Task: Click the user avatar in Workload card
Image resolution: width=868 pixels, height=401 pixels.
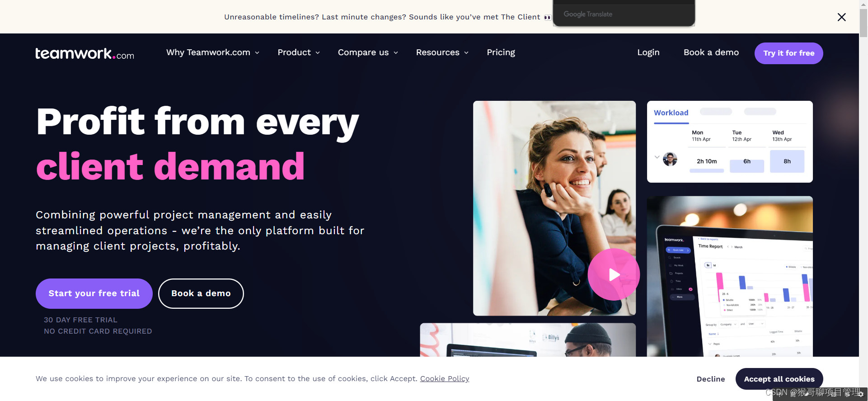Action: point(670,159)
